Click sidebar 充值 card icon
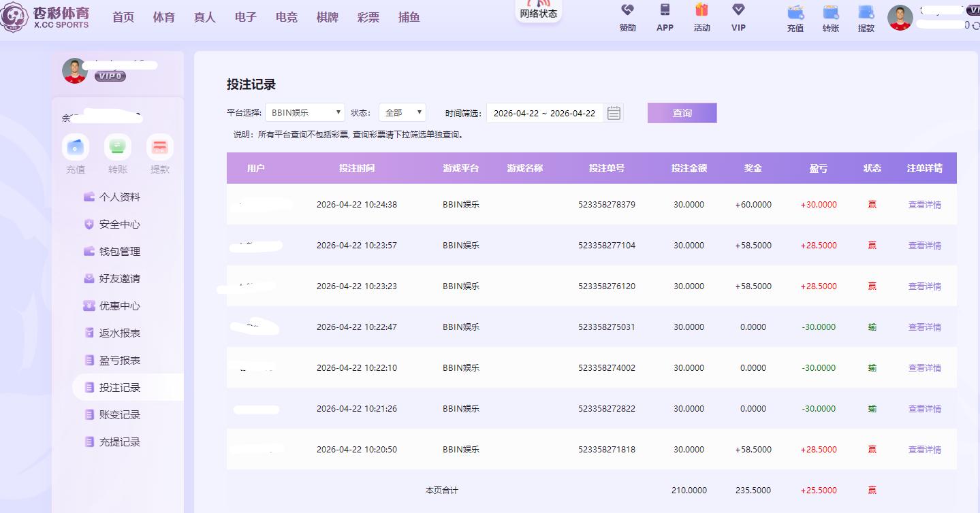 click(x=76, y=147)
